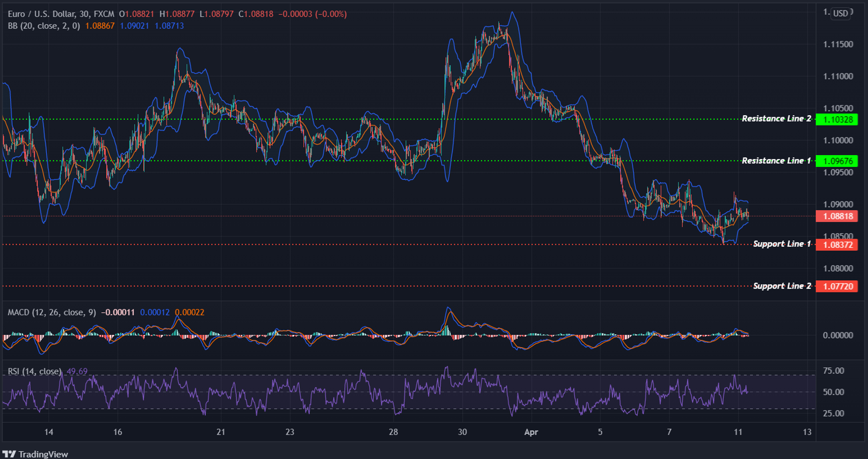Click the 'Support Line 1' text on the chart

coord(783,243)
